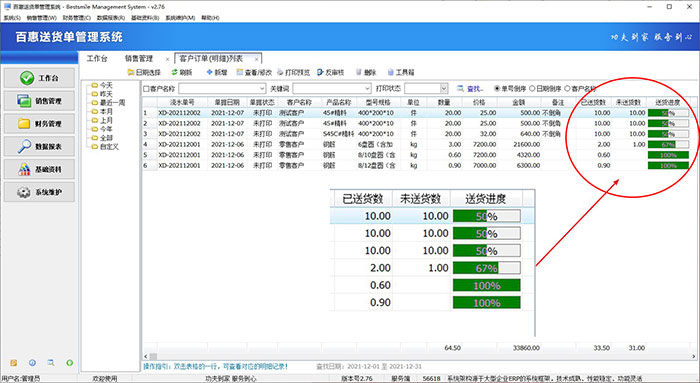The width and height of the screenshot is (700, 383).
Task: Switch to the 销售管理 tab
Action: 139,58
